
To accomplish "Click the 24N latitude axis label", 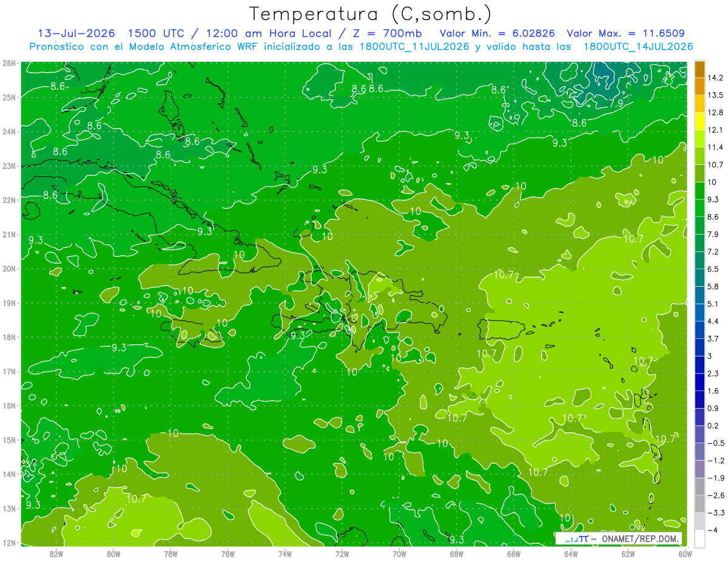I will tap(9, 132).
